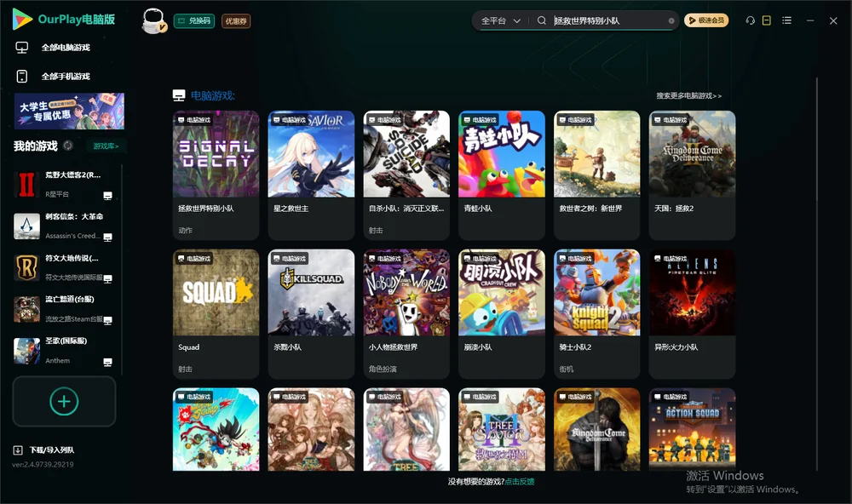Clear the search box text
Screen dimensions: 852x504
tap(671, 20)
